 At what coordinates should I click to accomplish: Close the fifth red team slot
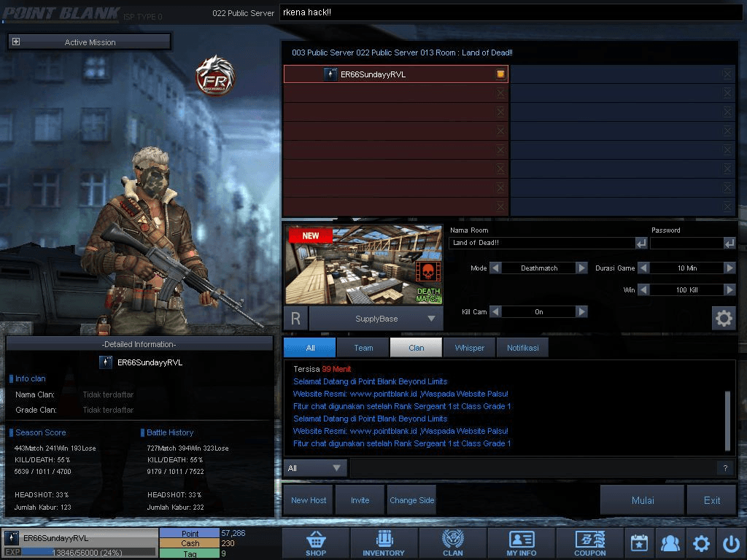(x=500, y=150)
